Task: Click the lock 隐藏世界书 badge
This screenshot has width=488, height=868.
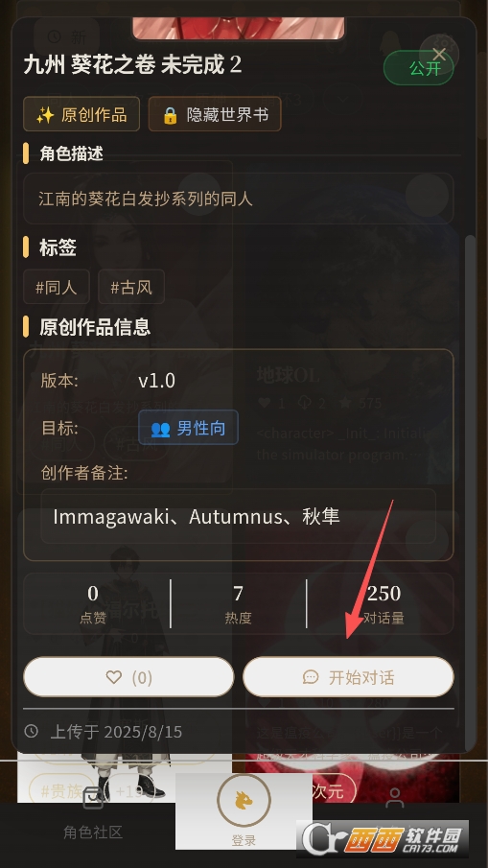Action: pyautogui.click(x=215, y=114)
